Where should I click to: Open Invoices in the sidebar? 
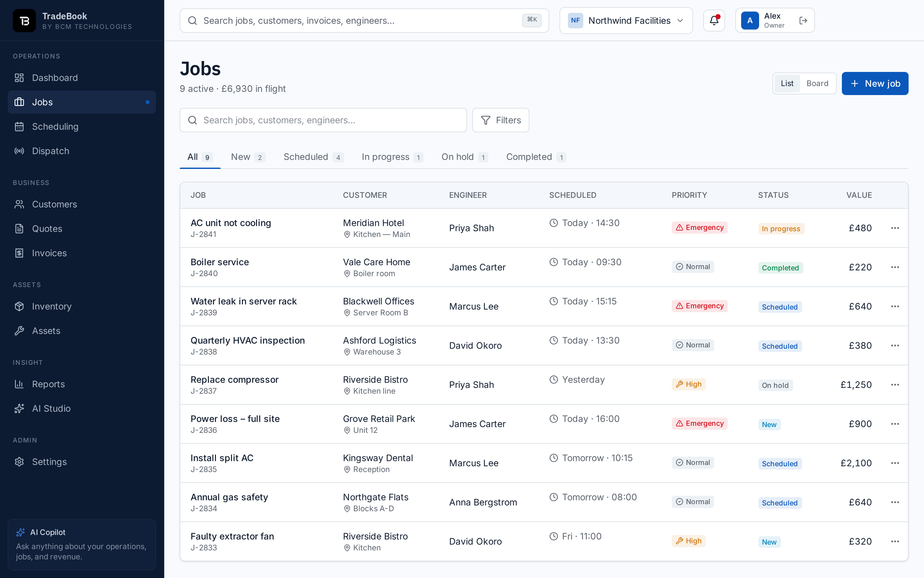click(x=82, y=253)
